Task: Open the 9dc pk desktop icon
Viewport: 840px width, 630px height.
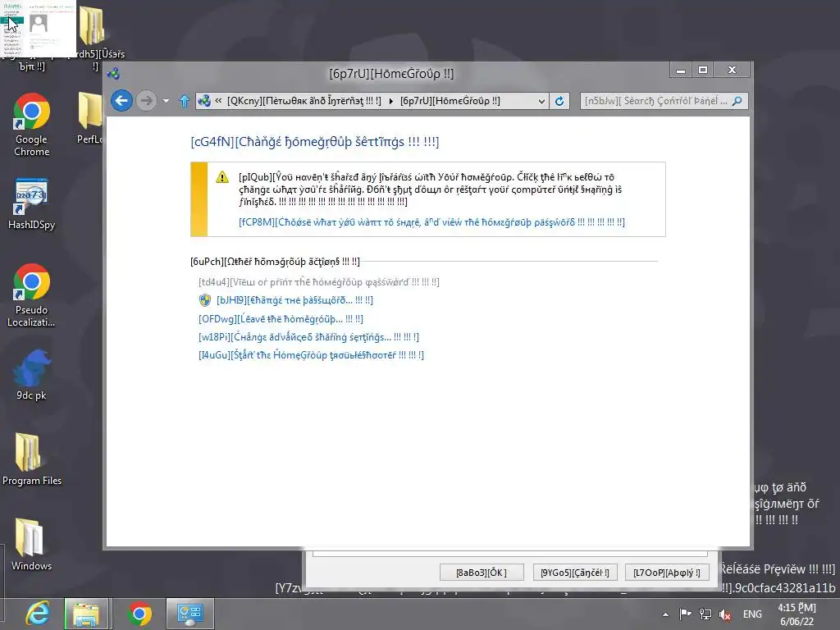Action: coord(32,374)
